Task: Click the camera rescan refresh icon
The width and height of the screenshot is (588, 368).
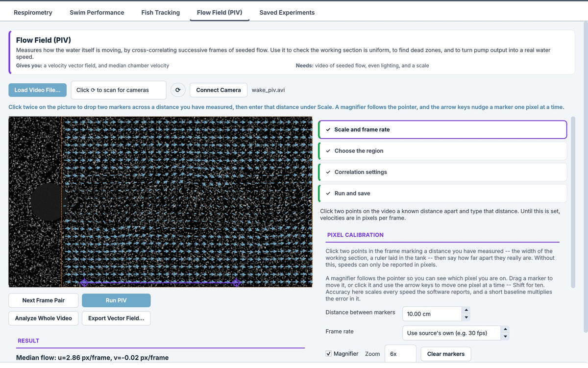Action: [x=178, y=90]
